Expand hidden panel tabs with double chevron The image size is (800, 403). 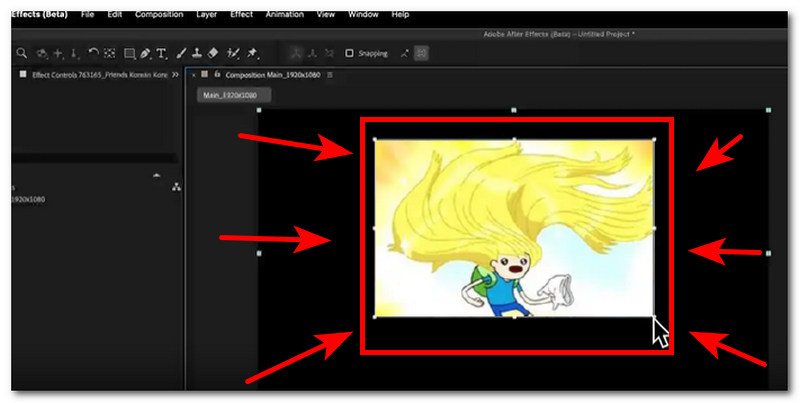tap(176, 74)
